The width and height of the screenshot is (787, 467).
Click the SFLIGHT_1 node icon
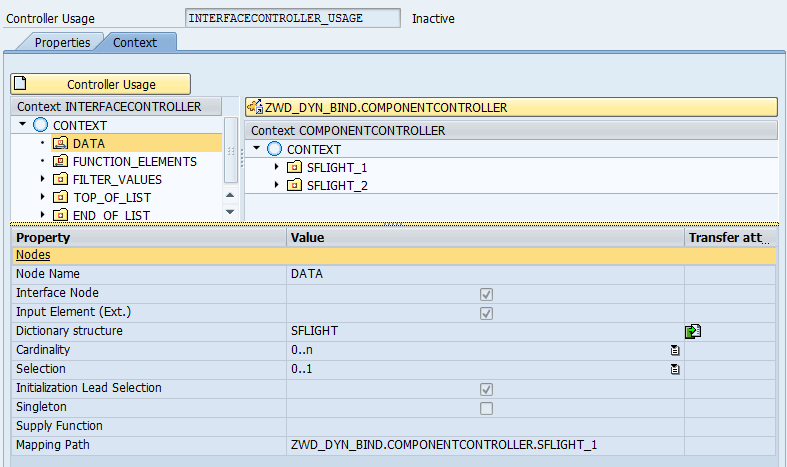294,167
